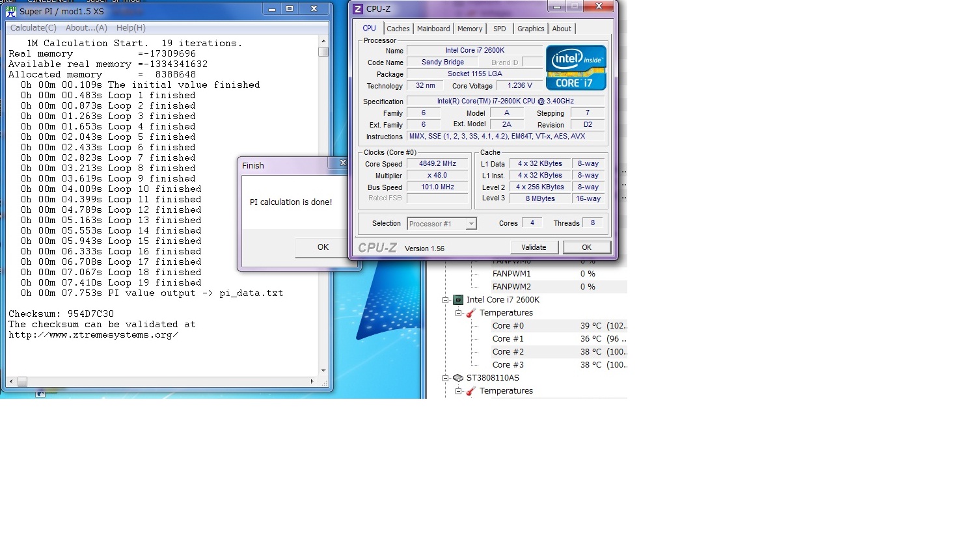Open the Help(H) menu in Super PI
Image resolution: width=980 pixels, height=551 pixels.
(131, 28)
